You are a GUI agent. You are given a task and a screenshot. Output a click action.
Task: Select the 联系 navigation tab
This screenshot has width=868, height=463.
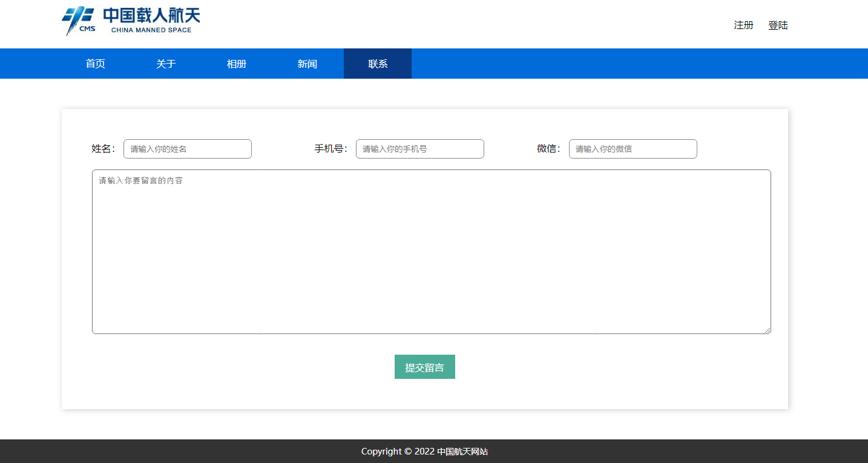(378, 64)
